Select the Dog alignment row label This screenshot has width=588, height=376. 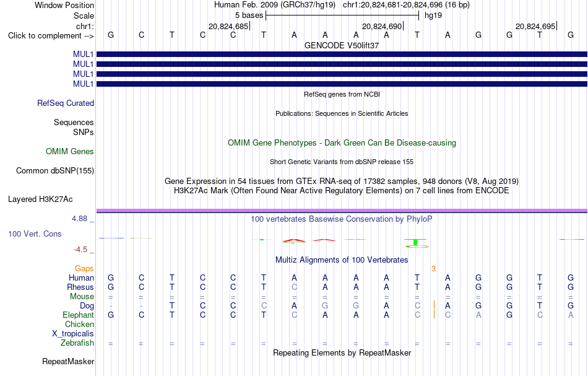tap(87, 306)
